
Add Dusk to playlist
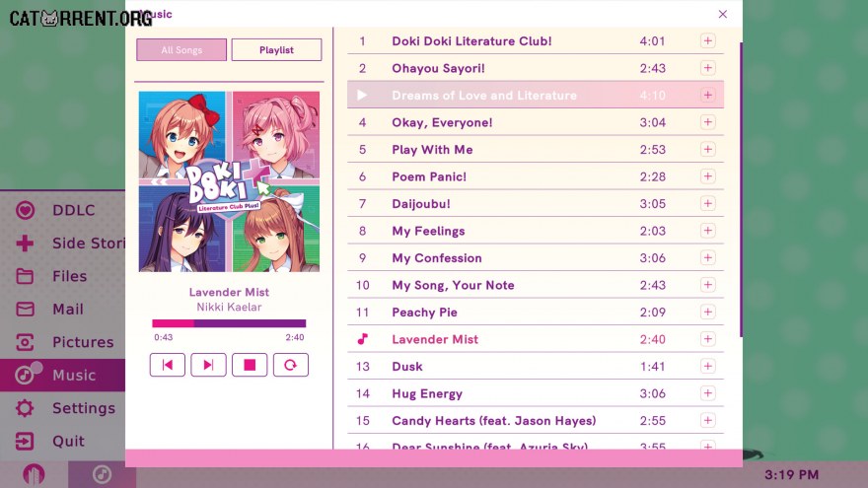707,367
